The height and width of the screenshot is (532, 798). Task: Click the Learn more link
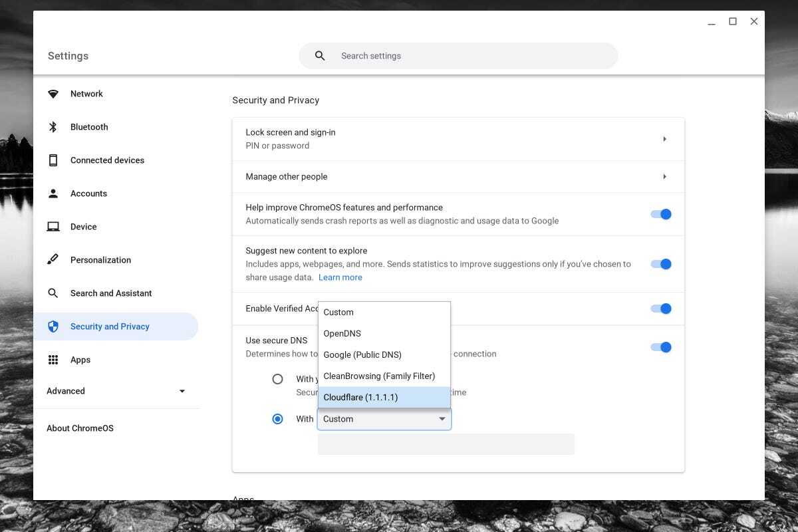(340, 277)
